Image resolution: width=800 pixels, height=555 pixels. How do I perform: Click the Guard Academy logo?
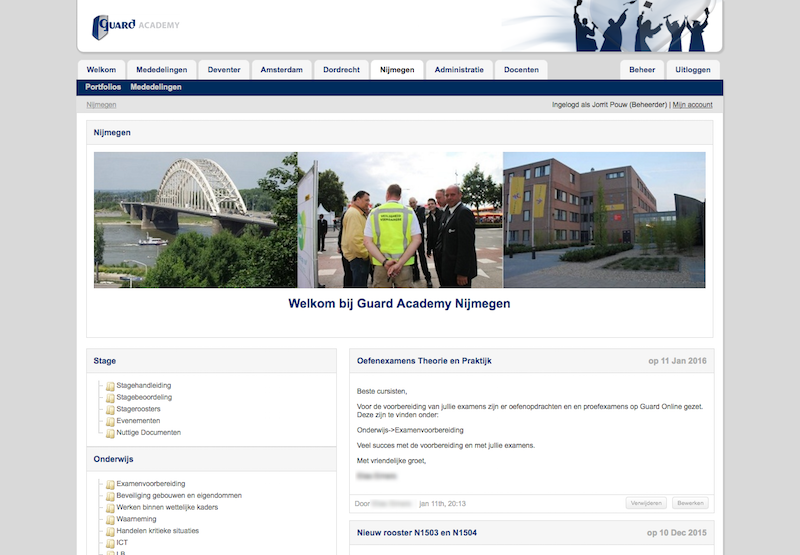(136, 26)
